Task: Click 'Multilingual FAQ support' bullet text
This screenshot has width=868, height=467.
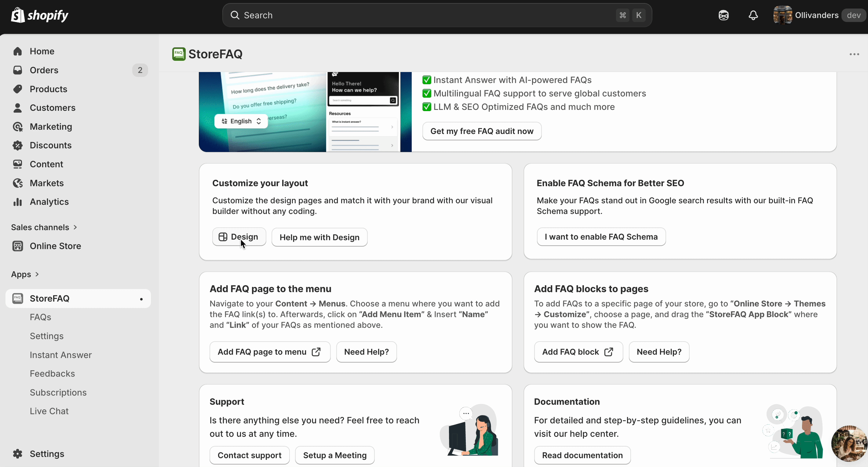Action: [539, 93]
